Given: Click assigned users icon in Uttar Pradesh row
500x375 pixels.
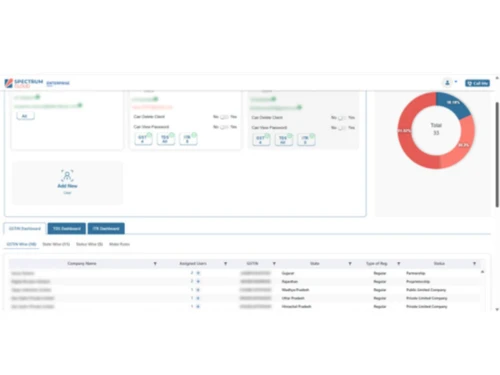Looking at the screenshot, I should click(x=198, y=298).
